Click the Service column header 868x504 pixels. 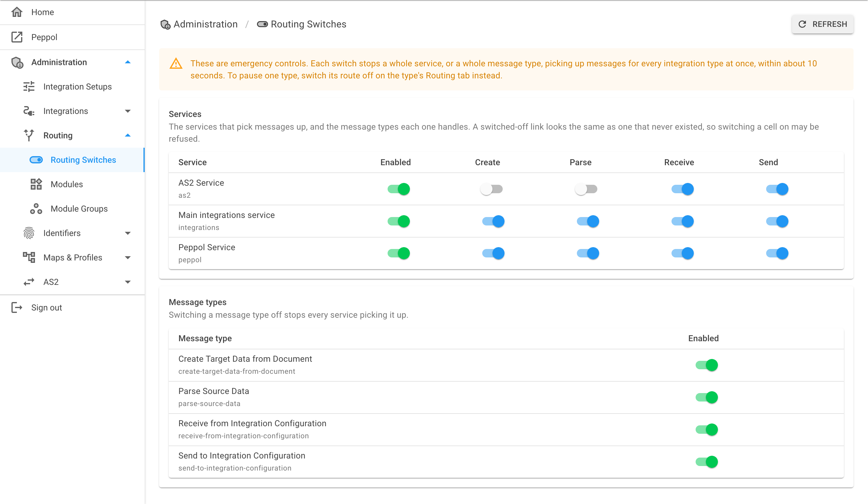(x=192, y=162)
